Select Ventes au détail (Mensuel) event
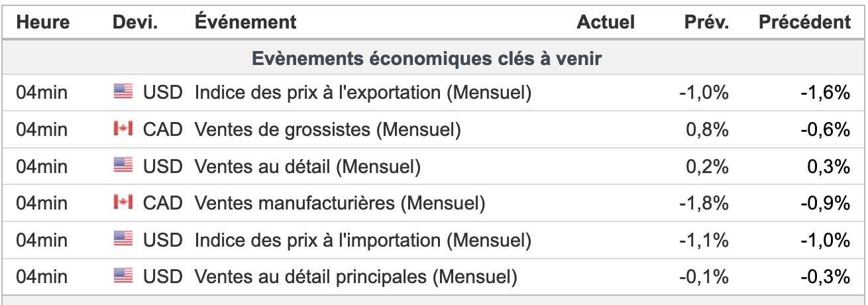Screen dimensions: 868x305 [x=307, y=166]
